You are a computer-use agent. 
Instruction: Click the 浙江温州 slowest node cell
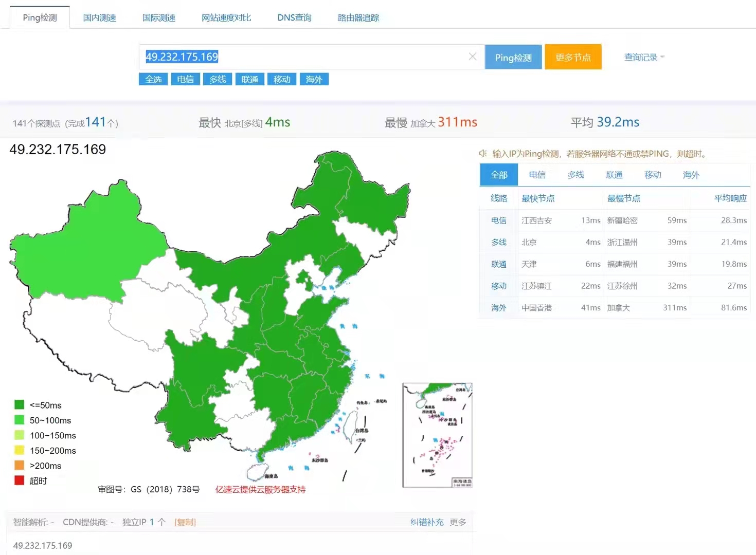click(622, 242)
